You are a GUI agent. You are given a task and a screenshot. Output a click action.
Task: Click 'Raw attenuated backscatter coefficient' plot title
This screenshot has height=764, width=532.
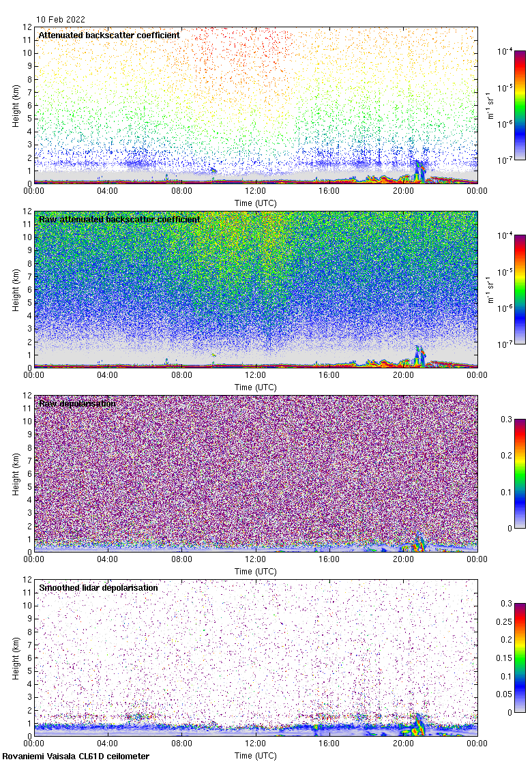(x=119, y=219)
